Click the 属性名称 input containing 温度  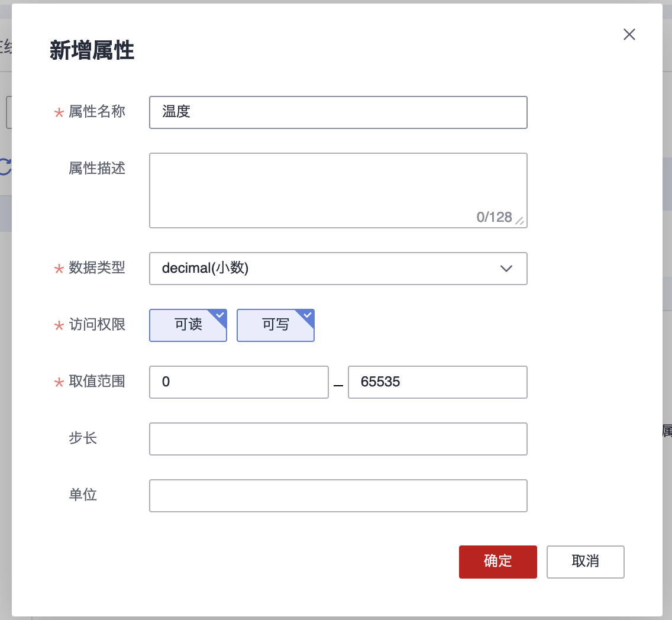coord(338,112)
